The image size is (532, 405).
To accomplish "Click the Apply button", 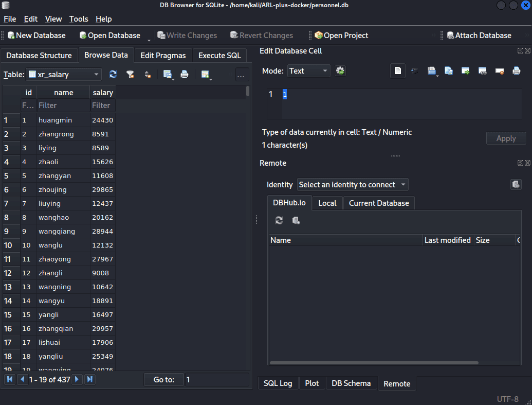I will pyautogui.click(x=506, y=138).
